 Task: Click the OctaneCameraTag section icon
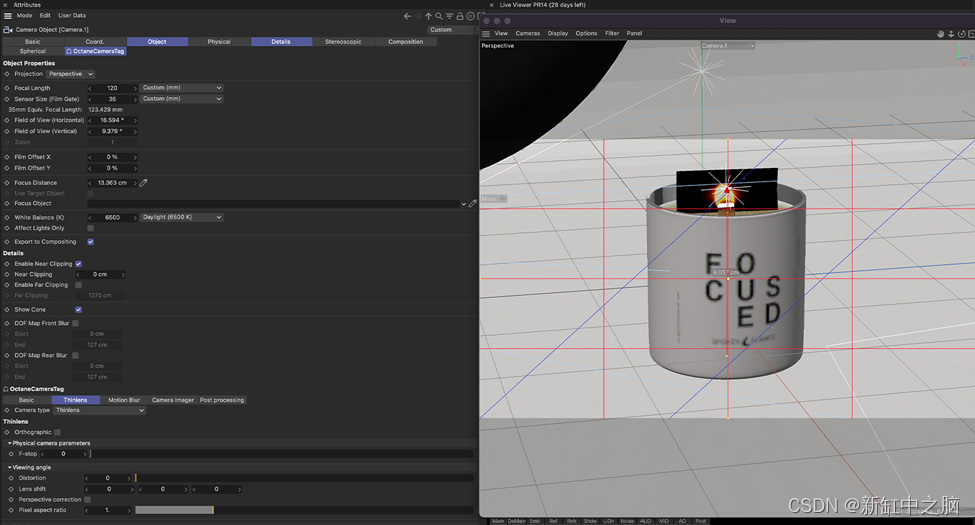coord(6,389)
